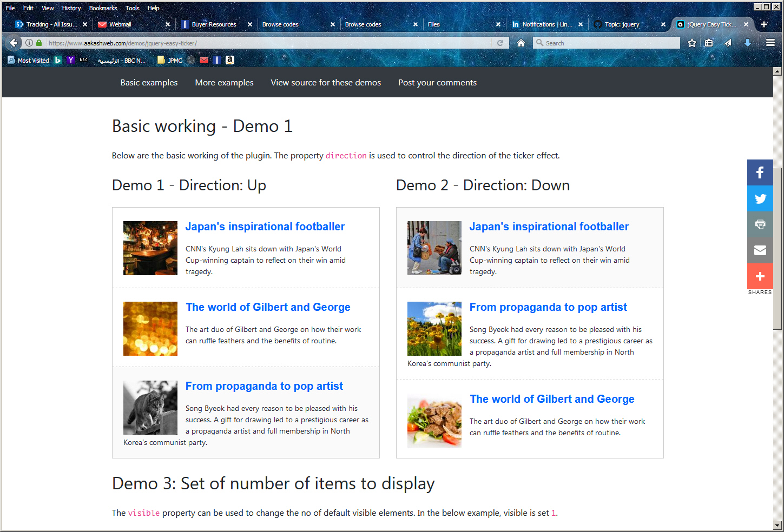Open the downloads arrow in toolbar

pos(747,43)
